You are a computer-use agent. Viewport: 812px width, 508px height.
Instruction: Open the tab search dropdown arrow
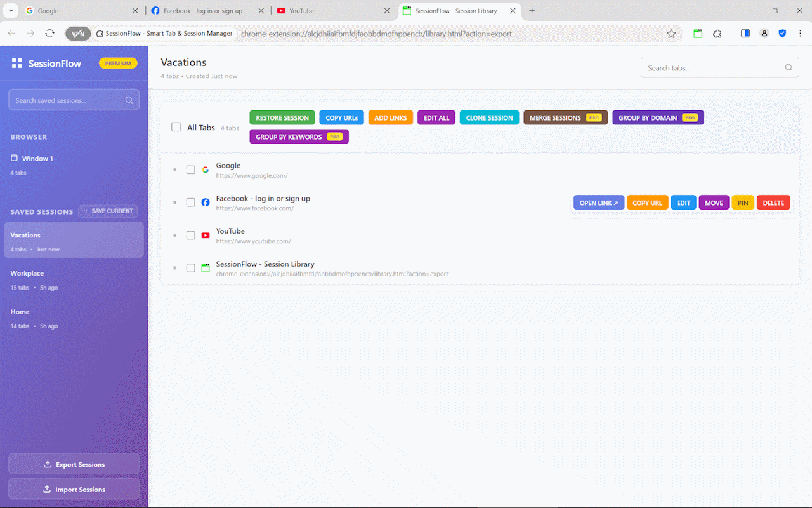pos(11,11)
